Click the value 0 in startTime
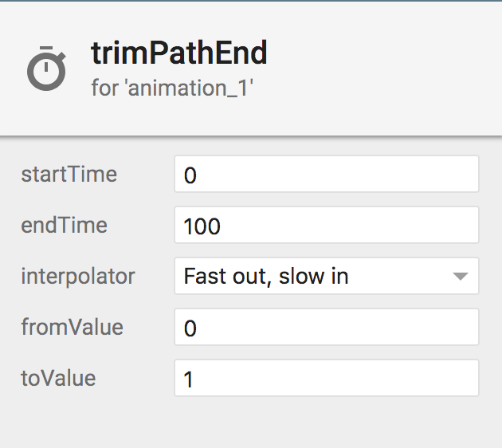 [x=190, y=175]
